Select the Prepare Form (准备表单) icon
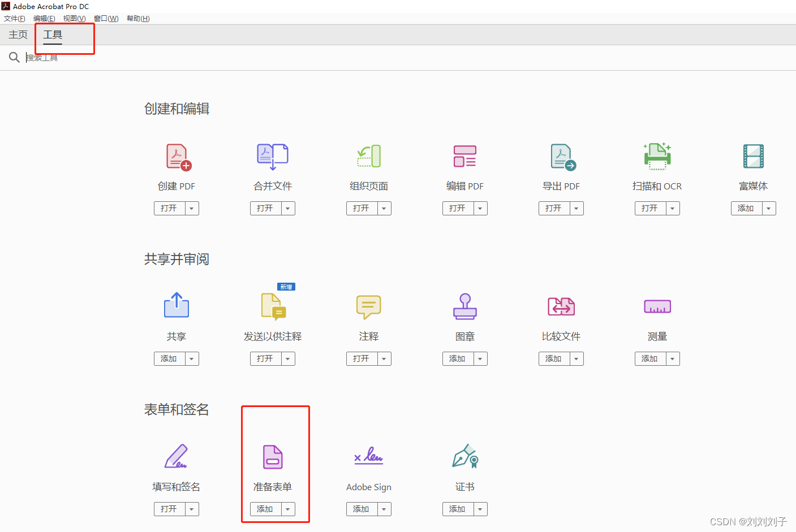The height and width of the screenshot is (532, 796). 273,457
